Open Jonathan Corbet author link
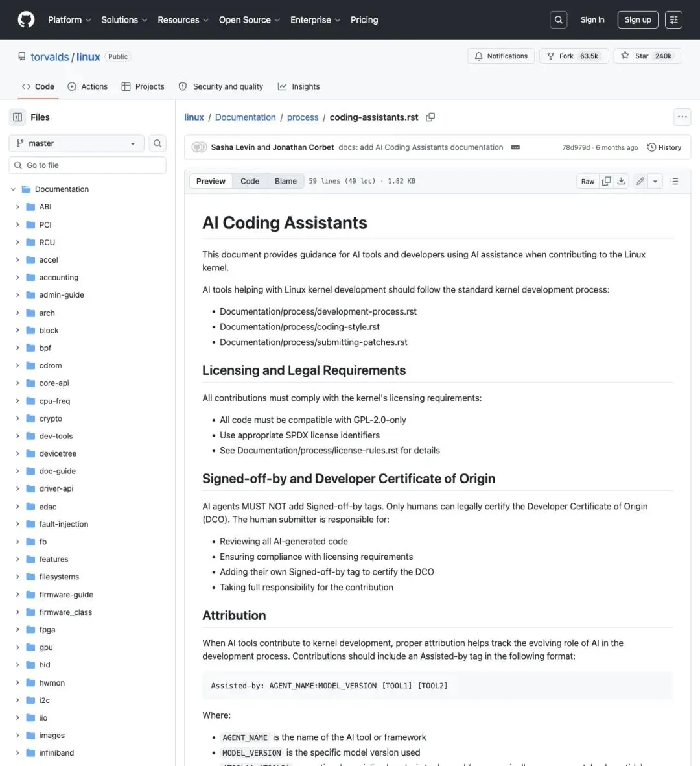This screenshot has width=700, height=766. [x=303, y=147]
